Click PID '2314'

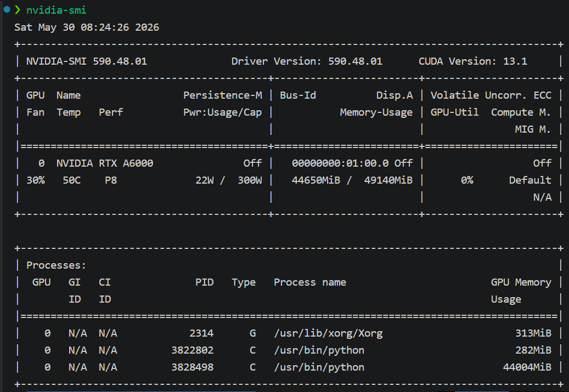(201, 333)
